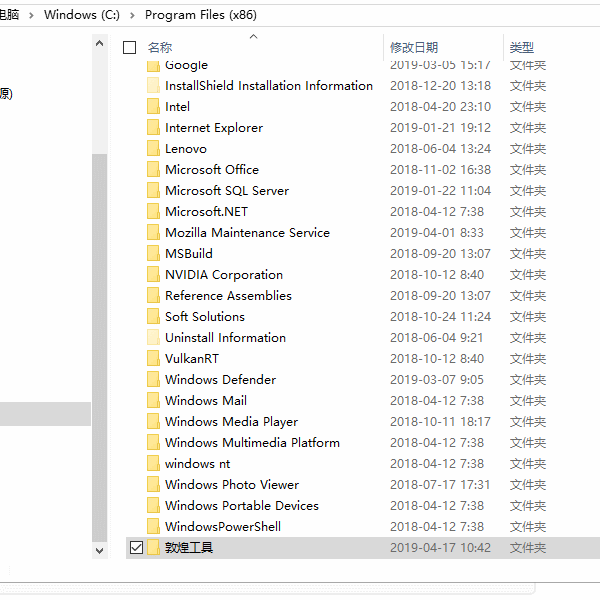
Task: Click date 2019-04-01 8:33 of Mozilla Maintenance Service
Action: click(x=437, y=233)
